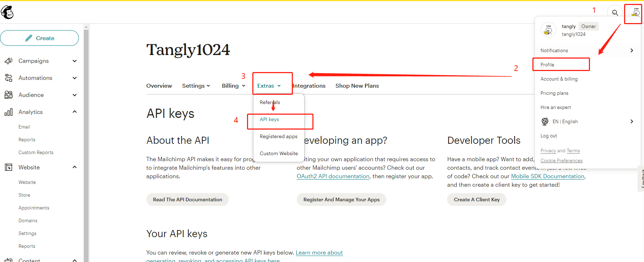644x262 pixels.
Task: Open the Feedback side tab
Action: tap(641, 179)
